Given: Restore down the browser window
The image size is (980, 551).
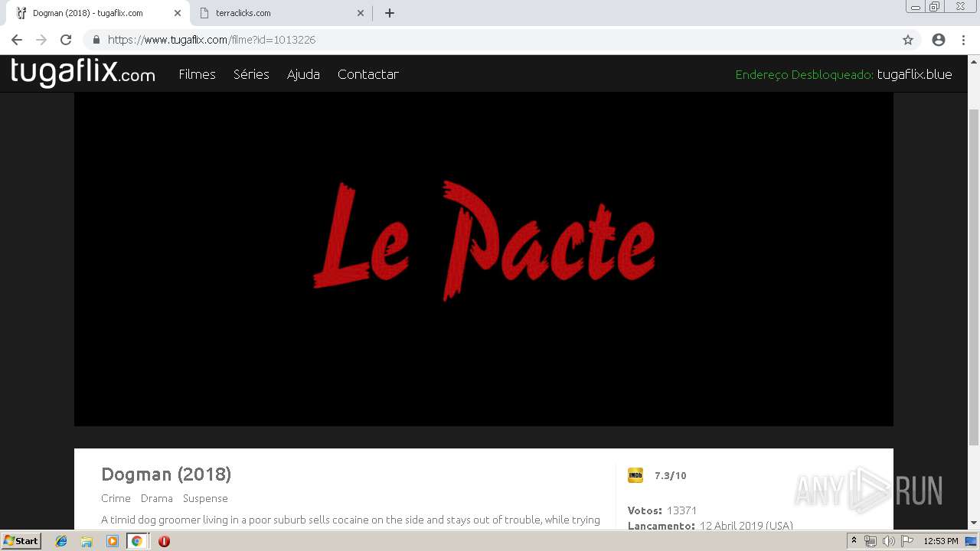Looking at the screenshot, I should [935, 7].
